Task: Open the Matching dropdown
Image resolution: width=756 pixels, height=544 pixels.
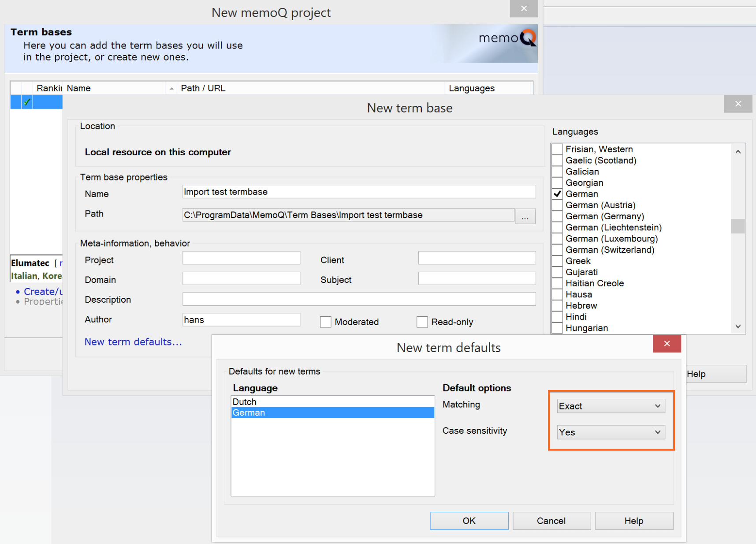Action: coord(611,406)
